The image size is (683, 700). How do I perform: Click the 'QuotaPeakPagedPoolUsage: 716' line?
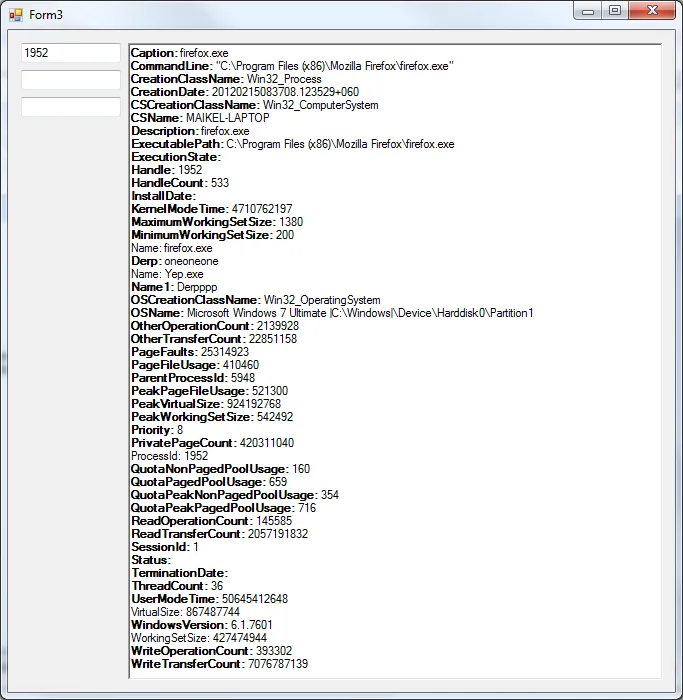[224, 508]
